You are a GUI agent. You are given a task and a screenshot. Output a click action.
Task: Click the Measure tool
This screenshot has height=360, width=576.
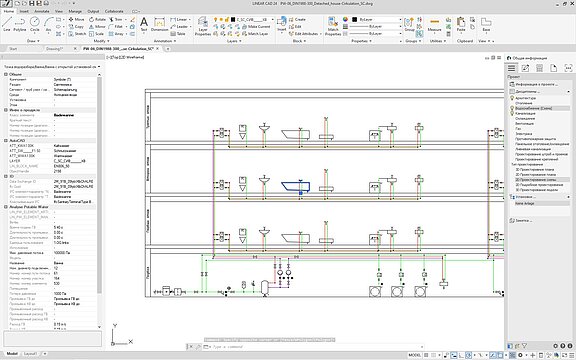(x=434, y=24)
